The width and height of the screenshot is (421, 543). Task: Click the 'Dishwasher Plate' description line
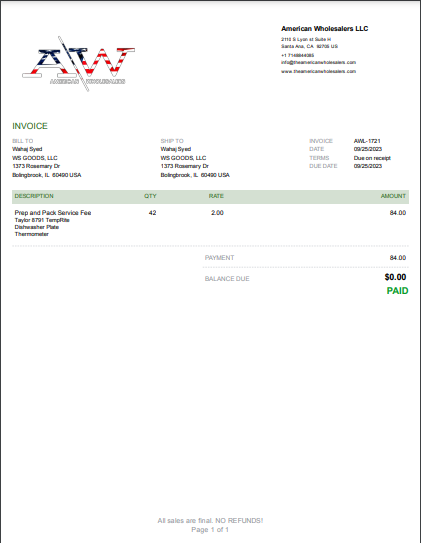coord(37,227)
